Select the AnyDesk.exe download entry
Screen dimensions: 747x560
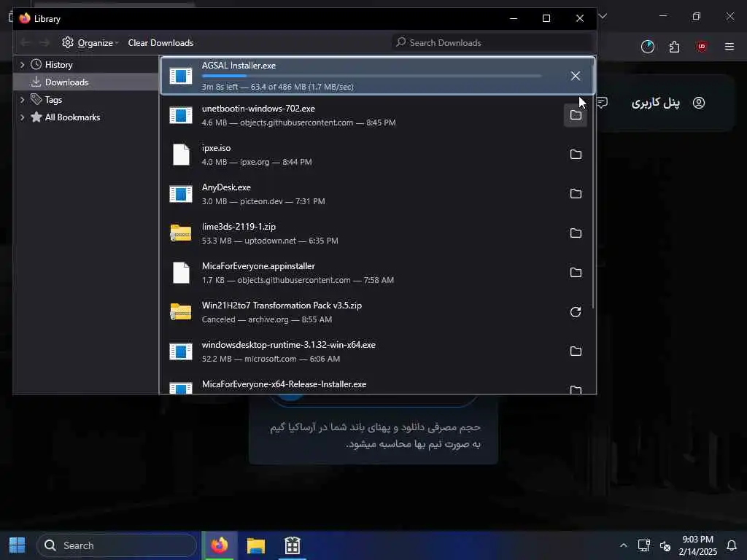[376, 194]
